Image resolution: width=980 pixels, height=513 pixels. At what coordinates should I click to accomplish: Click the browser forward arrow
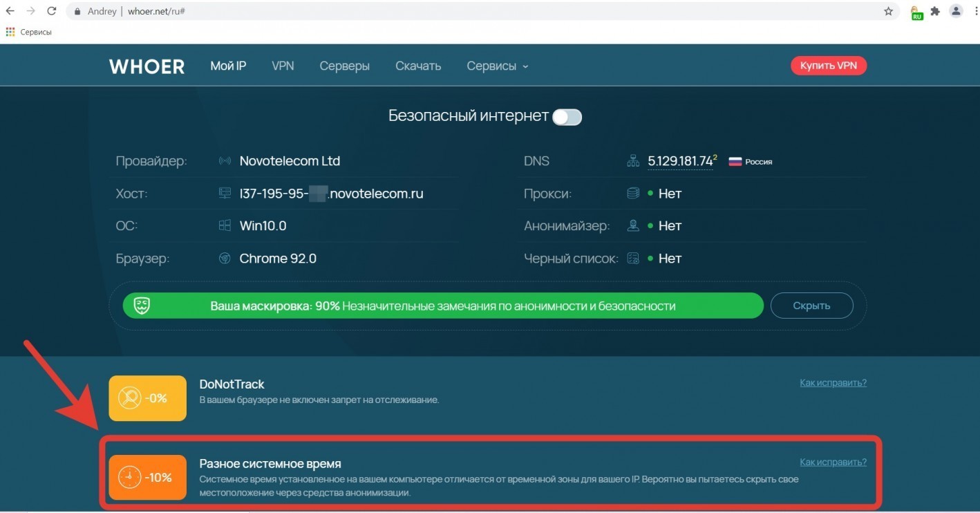(30, 11)
